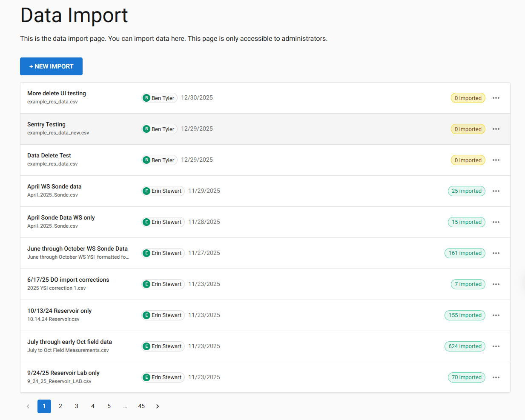Click the 0 imported badge for Sentry Testing
Image resolution: width=525 pixels, height=420 pixels.
tap(468, 129)
